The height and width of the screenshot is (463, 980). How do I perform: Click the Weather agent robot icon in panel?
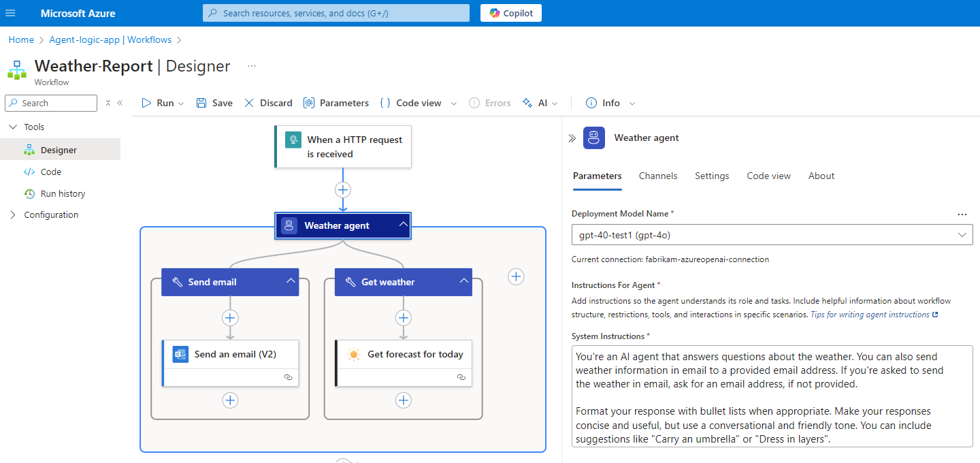(594, 138)
